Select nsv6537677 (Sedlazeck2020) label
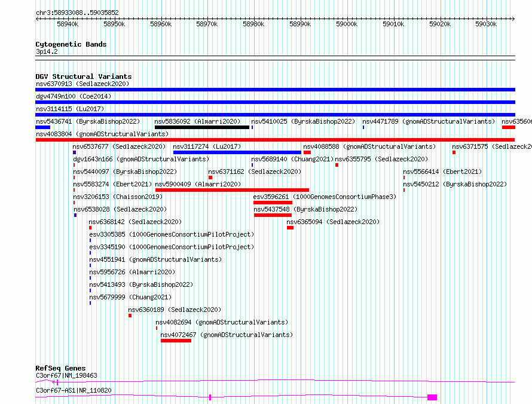The height and width of the screenshot is (404, 532). [x=119, y=146]
